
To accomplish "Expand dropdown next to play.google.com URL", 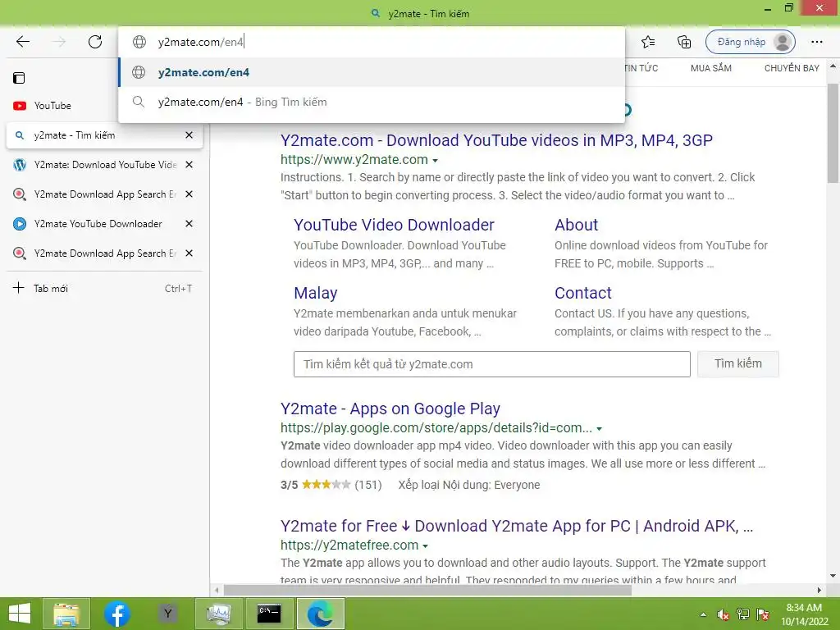I will (600, 428).
